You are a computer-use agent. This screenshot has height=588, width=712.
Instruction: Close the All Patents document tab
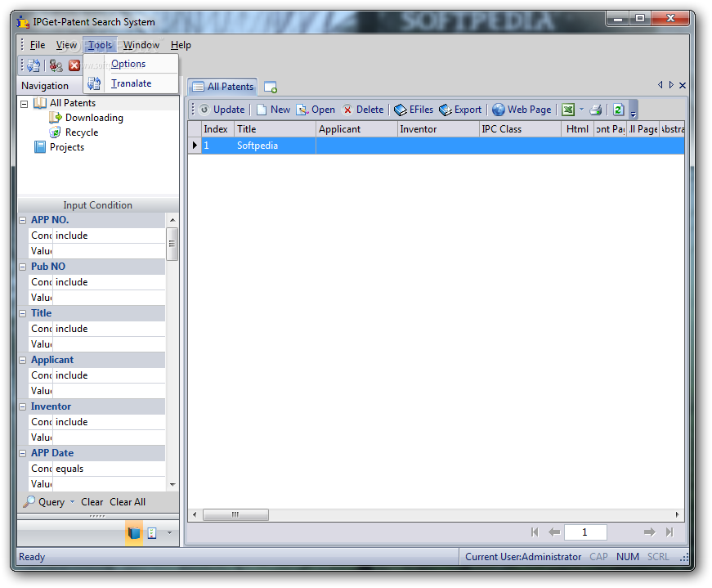(683, 85)
